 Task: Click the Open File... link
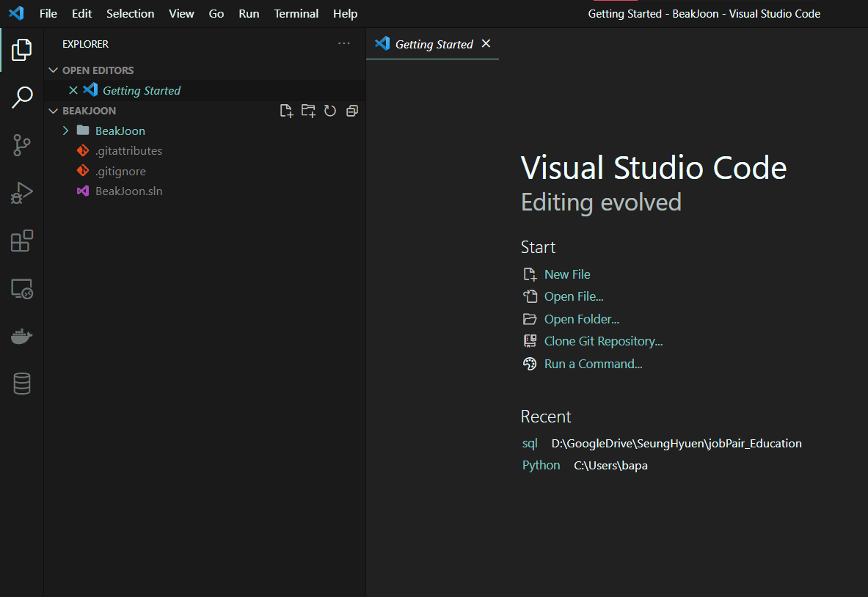pyautogui.click(x=574, y=296)
